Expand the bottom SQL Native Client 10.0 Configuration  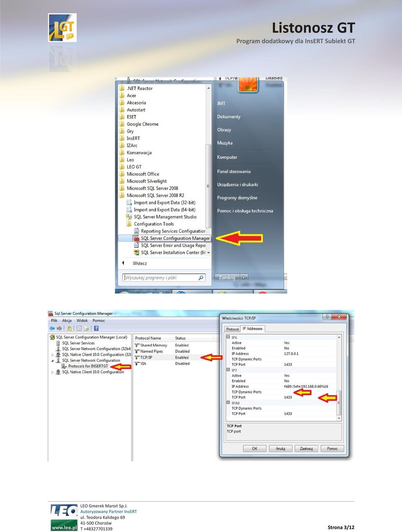click(x=52, y=372)
